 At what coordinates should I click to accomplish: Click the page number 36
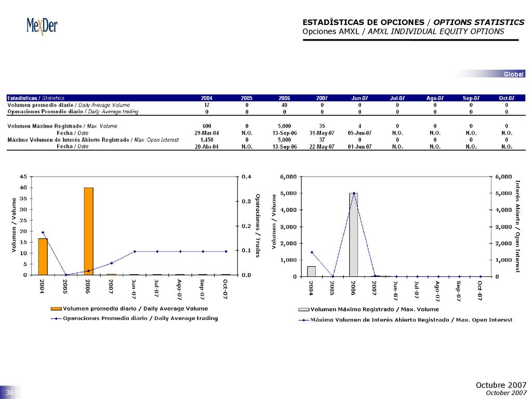point(9,393)
